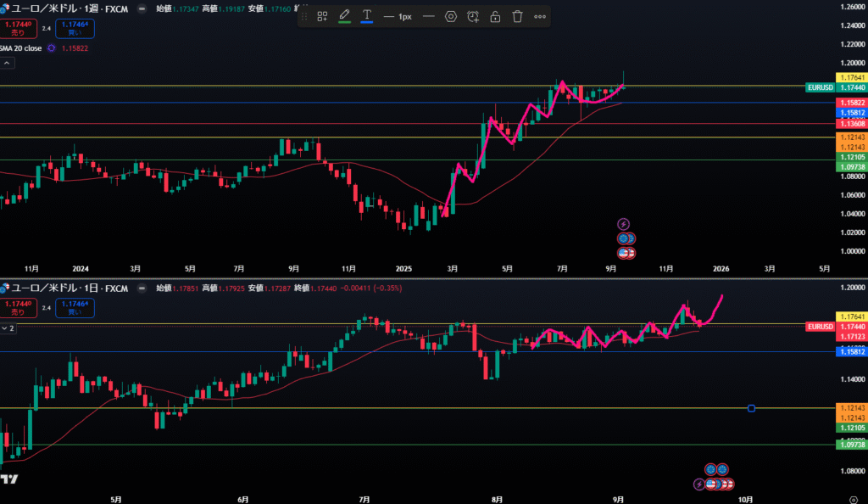
Task: Expand the daily chart's 2 hidden indicators
Action: [x=8, y=328]
